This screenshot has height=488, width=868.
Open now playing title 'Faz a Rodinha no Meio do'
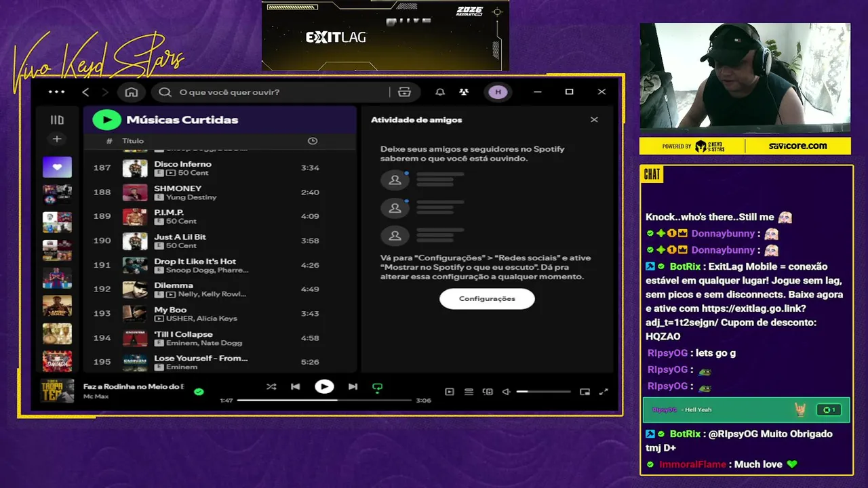click(x=133, y=386)
